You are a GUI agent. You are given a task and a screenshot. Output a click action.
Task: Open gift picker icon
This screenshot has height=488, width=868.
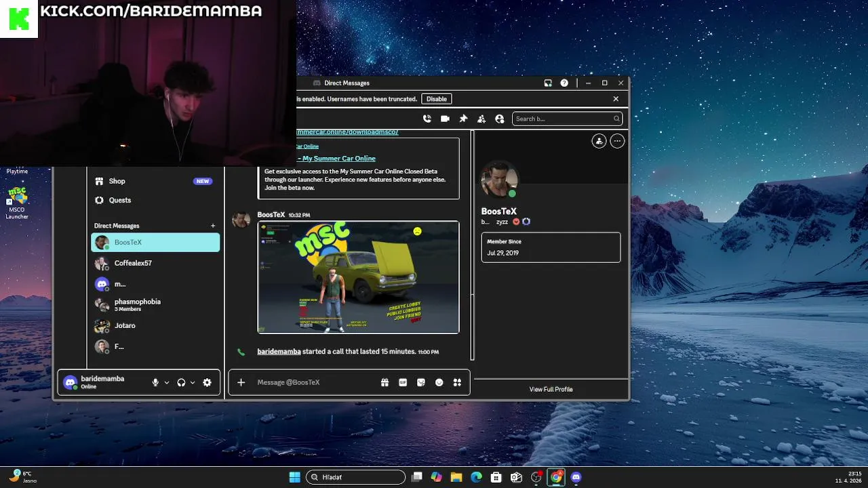384,382
